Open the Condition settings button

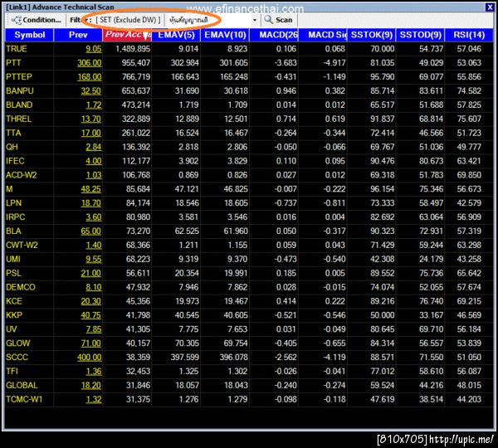36,20
